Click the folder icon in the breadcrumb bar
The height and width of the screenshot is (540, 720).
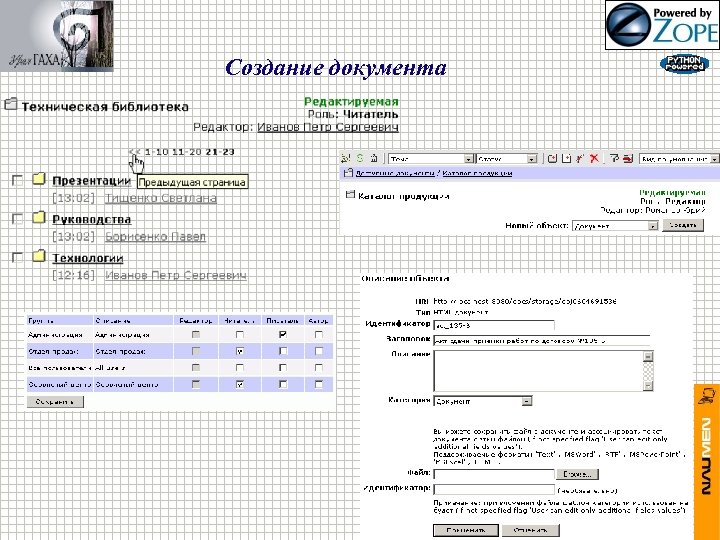coord(349,173)
